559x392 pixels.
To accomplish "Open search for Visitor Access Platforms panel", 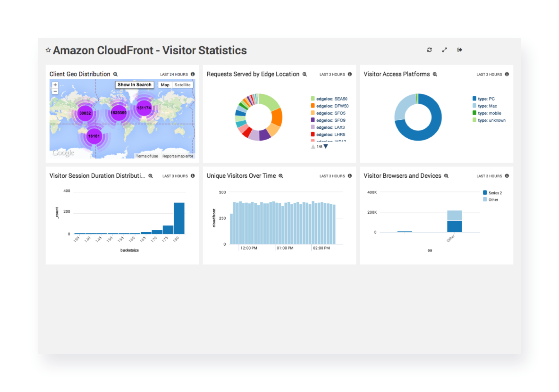I will tap(435, 74).
